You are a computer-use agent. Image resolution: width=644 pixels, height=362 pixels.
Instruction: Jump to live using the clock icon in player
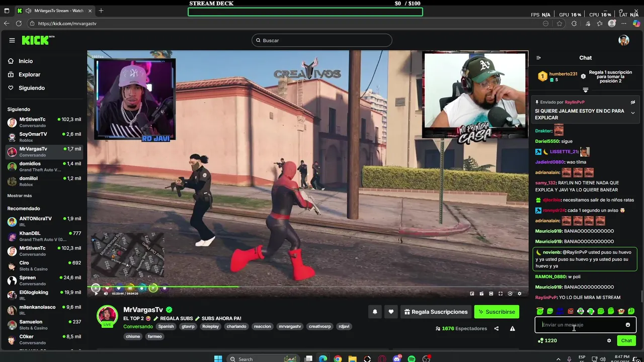(510, 294)
